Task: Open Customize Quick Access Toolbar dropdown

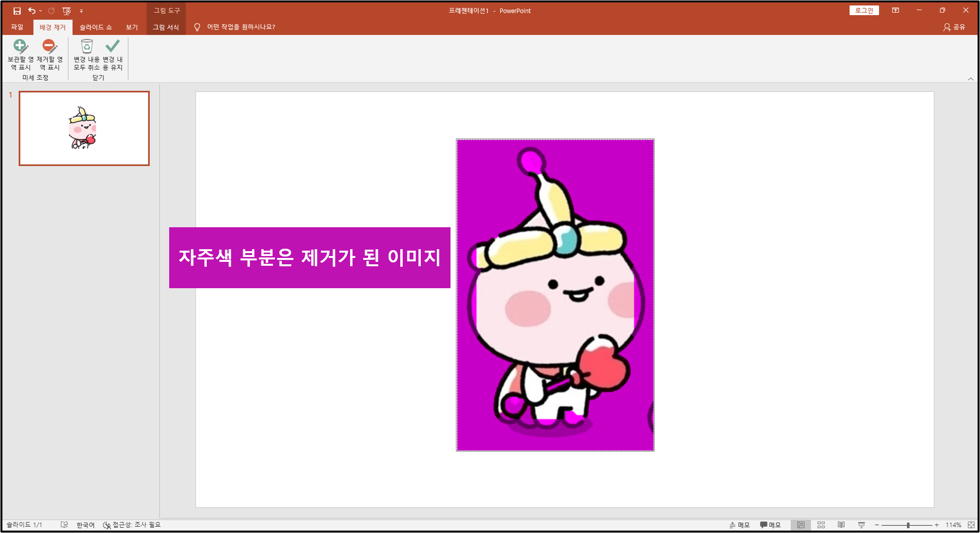Action: click(x=81, y=11)
